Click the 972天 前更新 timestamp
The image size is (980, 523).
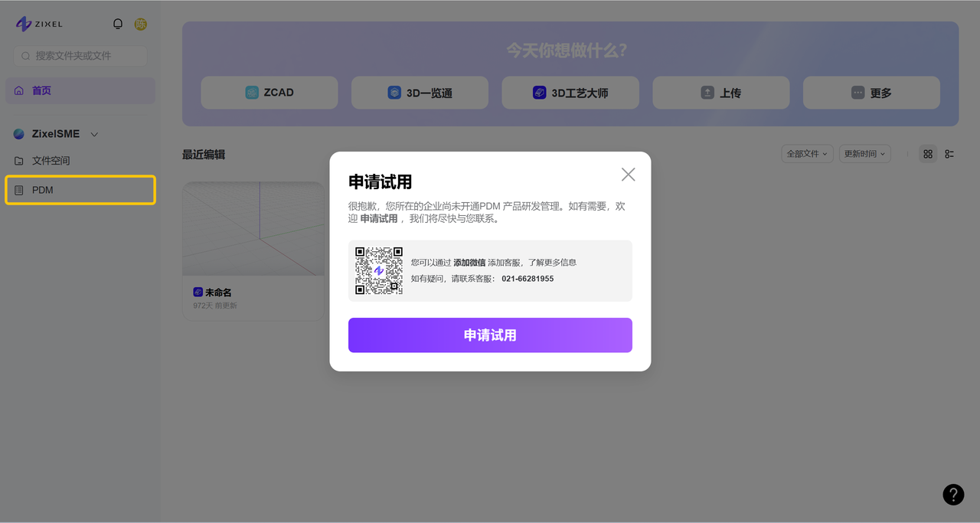pyautogui.click(x=215, y=306)
